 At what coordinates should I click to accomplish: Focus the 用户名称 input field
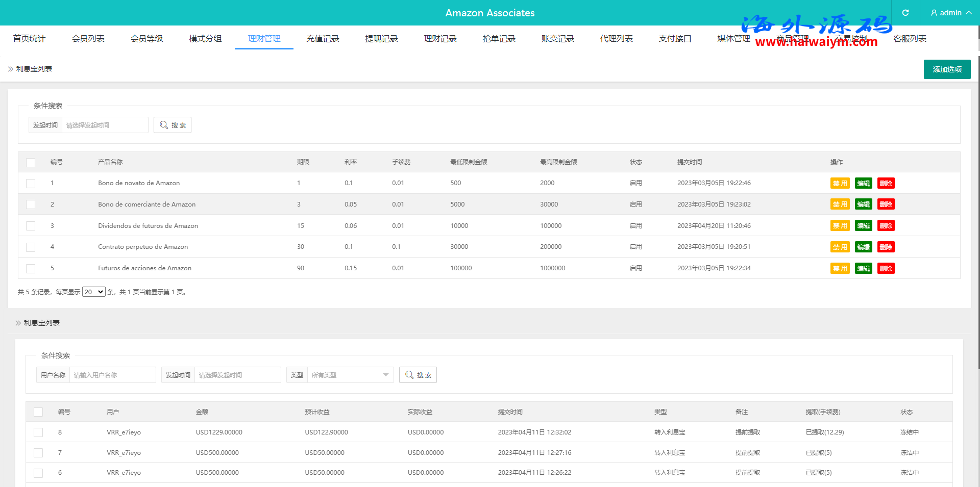click(112, 375)
